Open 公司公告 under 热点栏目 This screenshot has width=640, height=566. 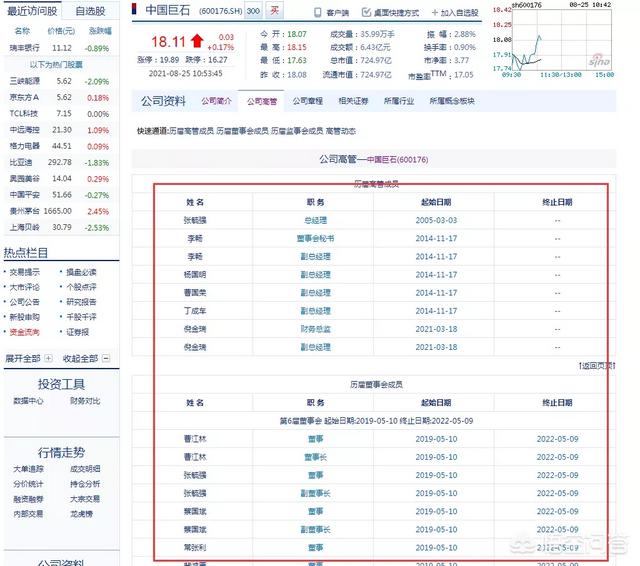coord(24,302)
